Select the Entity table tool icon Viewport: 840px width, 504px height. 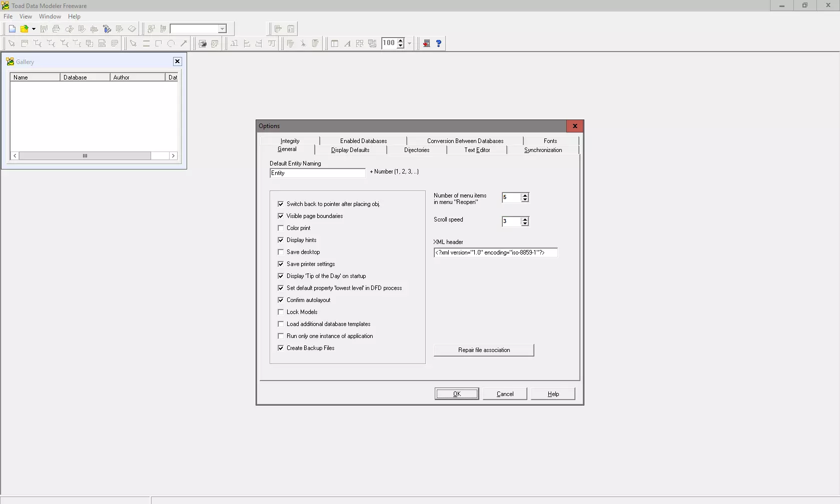click(25, 43)
